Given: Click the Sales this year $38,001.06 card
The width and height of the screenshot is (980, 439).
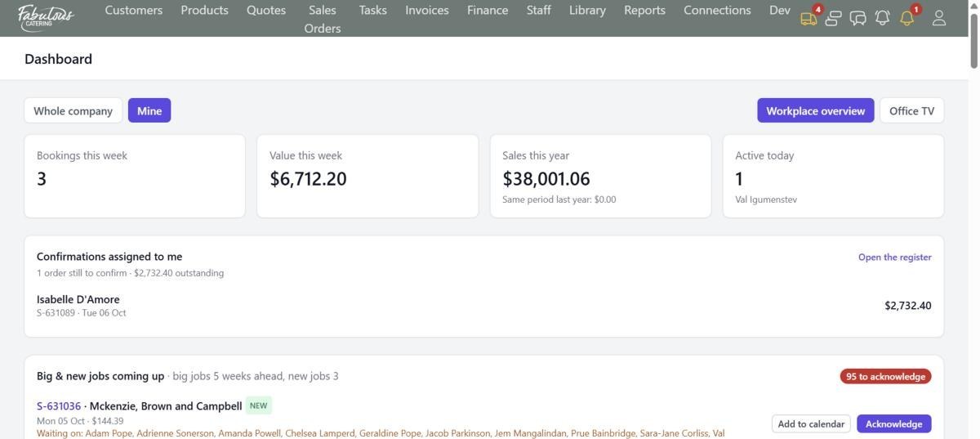Looking at the screenshot, I should pyautogui.click(x=600, y=177).
